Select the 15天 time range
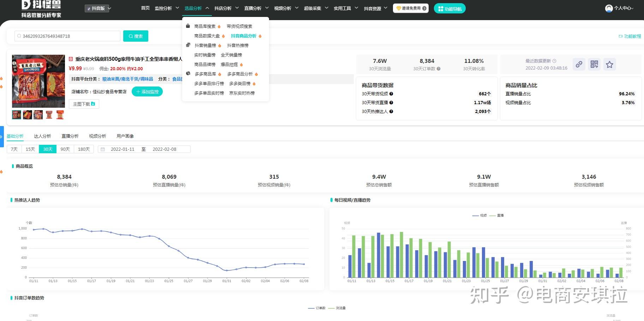The width and height of the screenshot is (644, 321). point(30,149)
